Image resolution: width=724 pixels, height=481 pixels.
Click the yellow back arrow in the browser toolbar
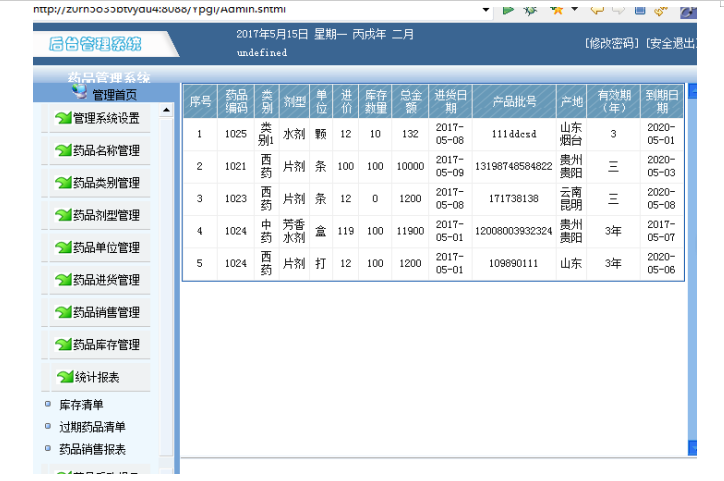597,10
